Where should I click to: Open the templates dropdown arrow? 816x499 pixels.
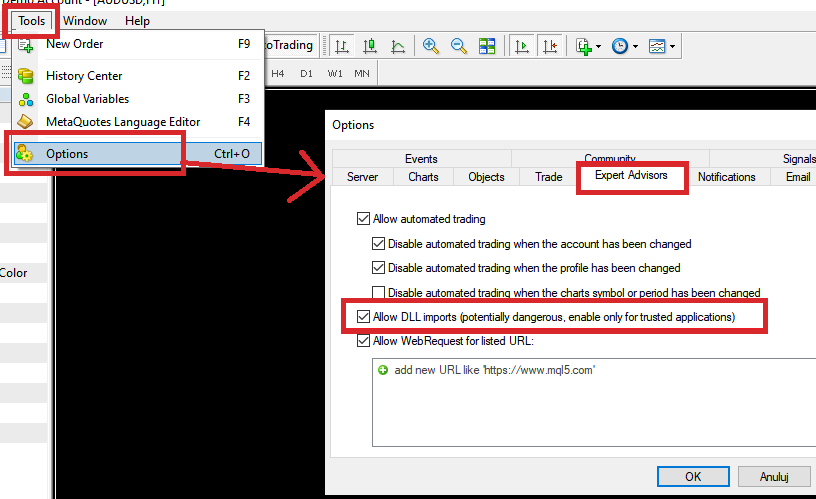tap(672, 46)
